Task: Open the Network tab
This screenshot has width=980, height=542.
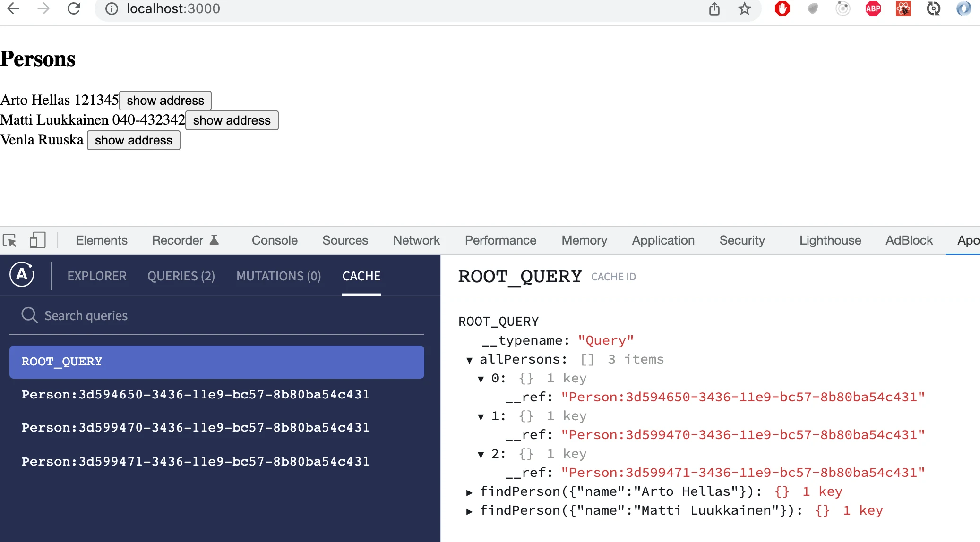Action: (416, 240)
